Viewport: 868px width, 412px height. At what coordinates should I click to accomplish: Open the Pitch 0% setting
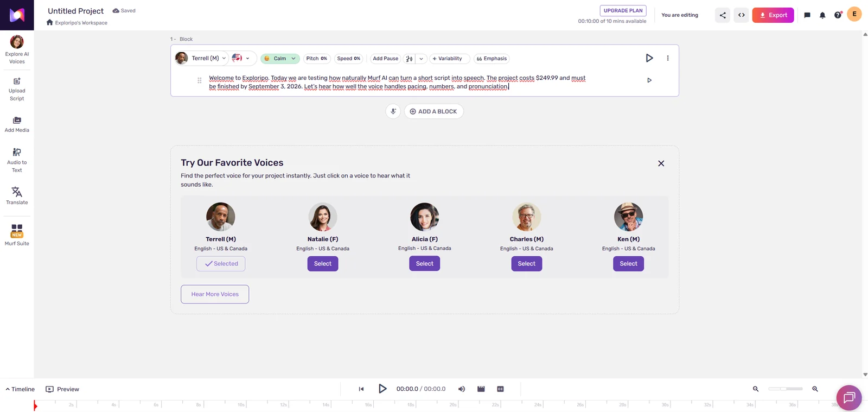point(317,59)
